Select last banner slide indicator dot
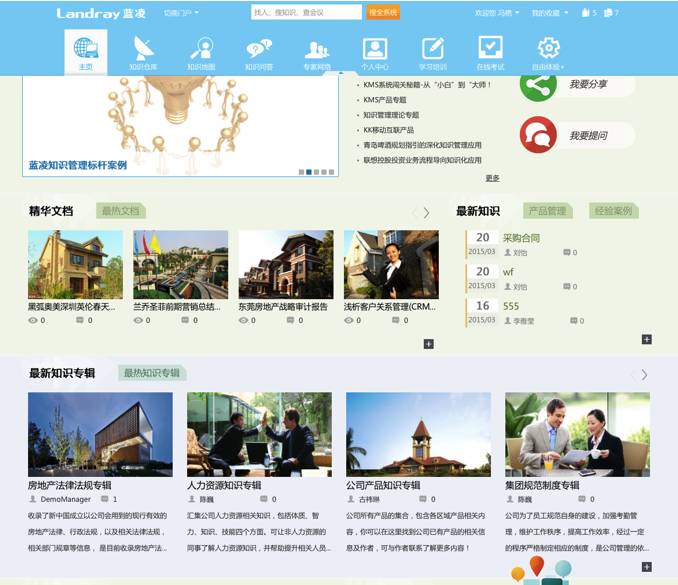Viewport: 678px width, 585px height. point(331,172)
